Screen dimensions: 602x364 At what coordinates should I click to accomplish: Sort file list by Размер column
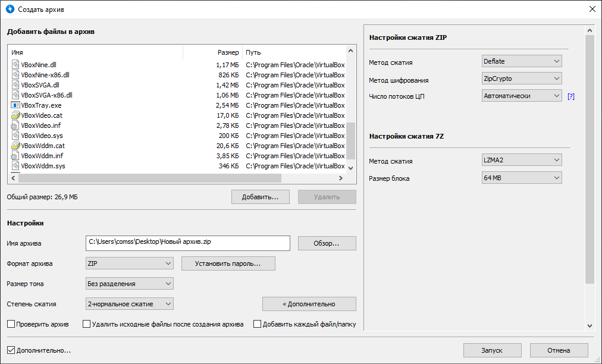click(213, 52)
